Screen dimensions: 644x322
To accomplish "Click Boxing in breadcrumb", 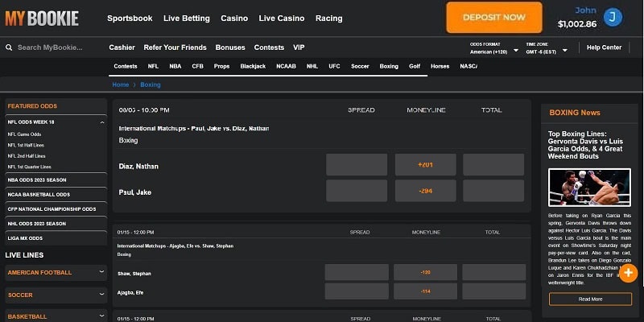I will coord(151,85).
